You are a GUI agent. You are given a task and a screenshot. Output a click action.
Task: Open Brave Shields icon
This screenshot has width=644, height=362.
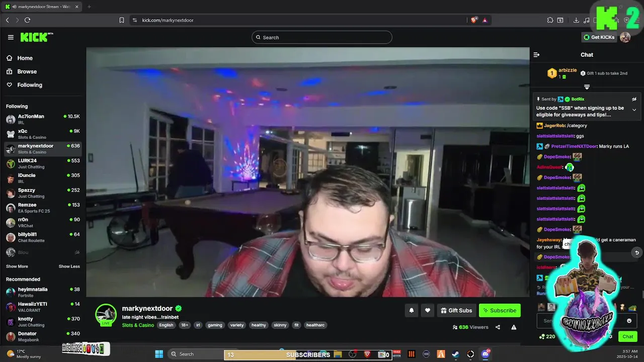point(474,20)
